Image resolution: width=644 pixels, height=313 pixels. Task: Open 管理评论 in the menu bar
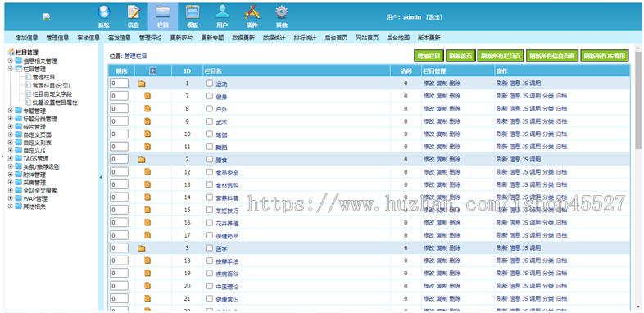coord(150,38)
